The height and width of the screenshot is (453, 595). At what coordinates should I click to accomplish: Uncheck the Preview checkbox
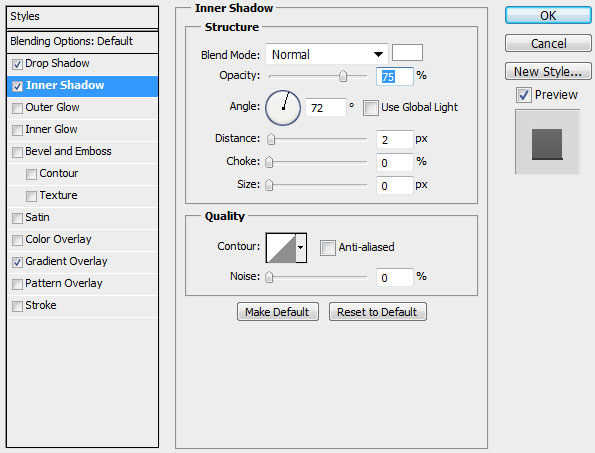523,95
